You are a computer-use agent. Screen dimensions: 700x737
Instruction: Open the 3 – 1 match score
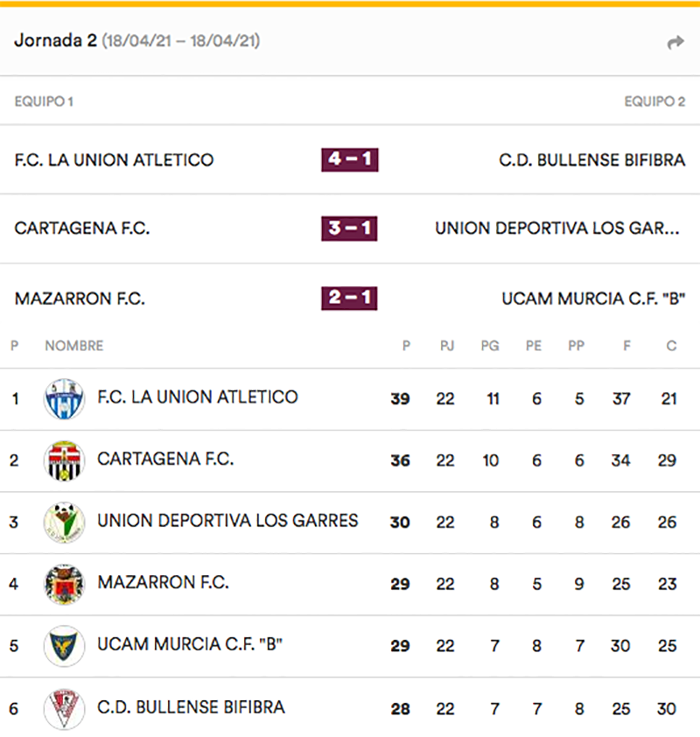pyautogui.click(x=349, y=228)
